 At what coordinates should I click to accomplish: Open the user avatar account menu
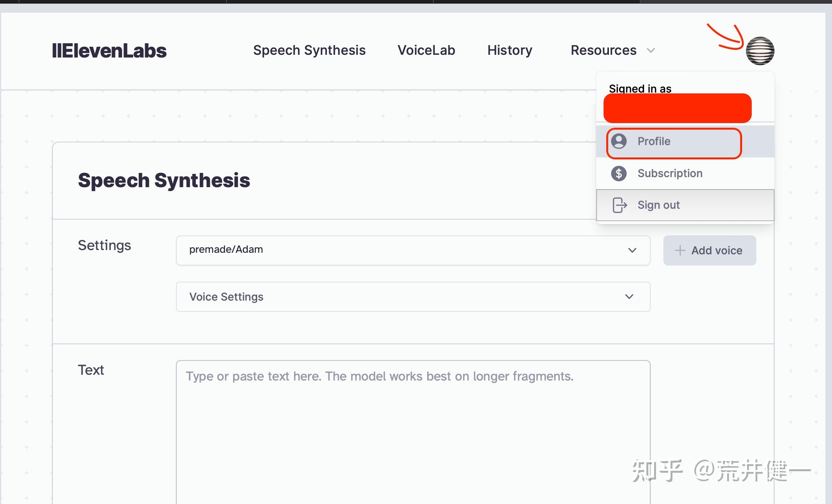(760, 51)
